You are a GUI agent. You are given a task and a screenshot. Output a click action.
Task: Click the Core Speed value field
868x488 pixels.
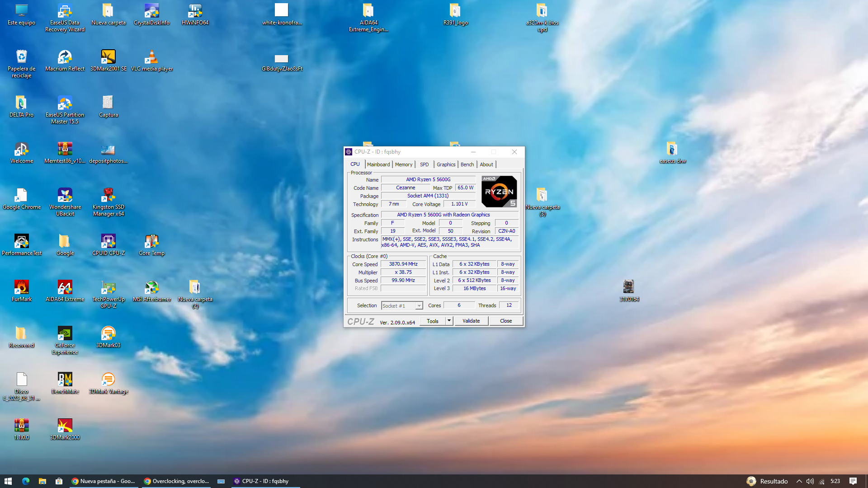click(403, 264)
